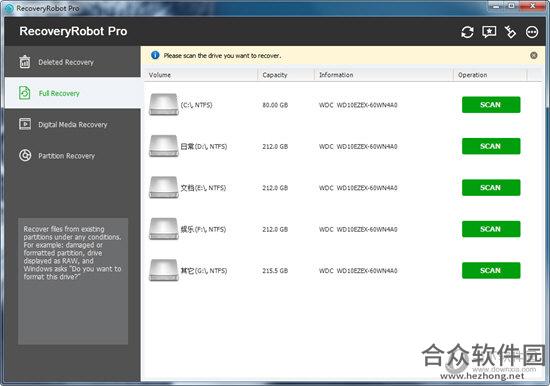
Task: Select the E: drive disk icon
Action: tap(164, 187)
